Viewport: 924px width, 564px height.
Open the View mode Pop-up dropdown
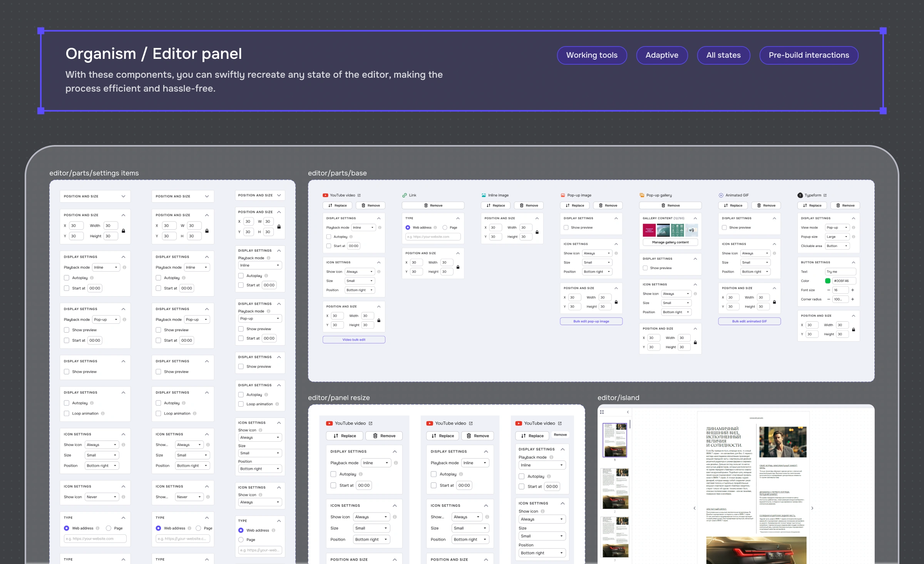[x=837, y=228]
